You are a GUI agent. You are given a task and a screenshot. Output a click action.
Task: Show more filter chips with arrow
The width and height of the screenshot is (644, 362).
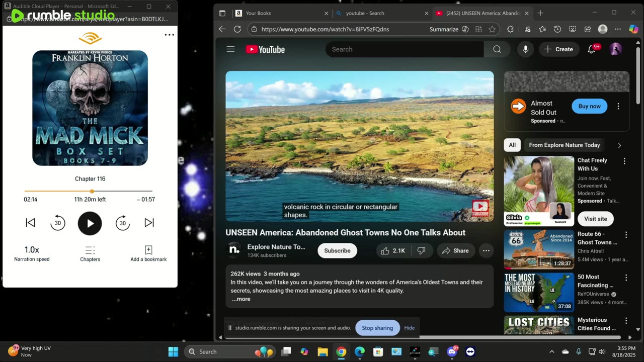pos(619,145)
